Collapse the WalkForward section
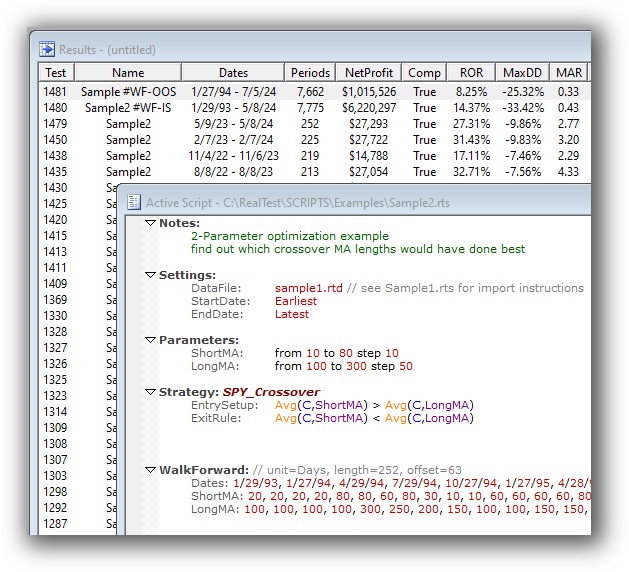This screenshot has height=572, width=629. 150,470
